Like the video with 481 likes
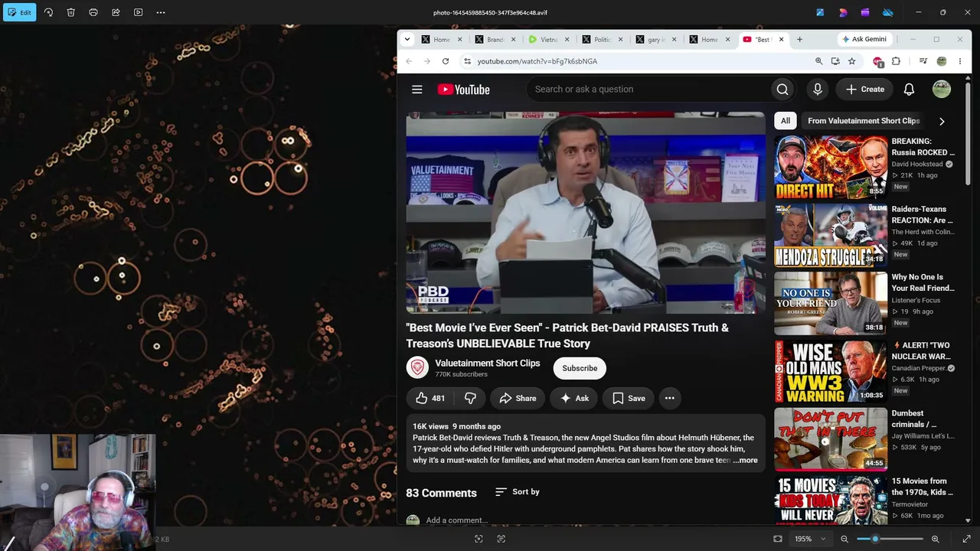 (430, 398)
